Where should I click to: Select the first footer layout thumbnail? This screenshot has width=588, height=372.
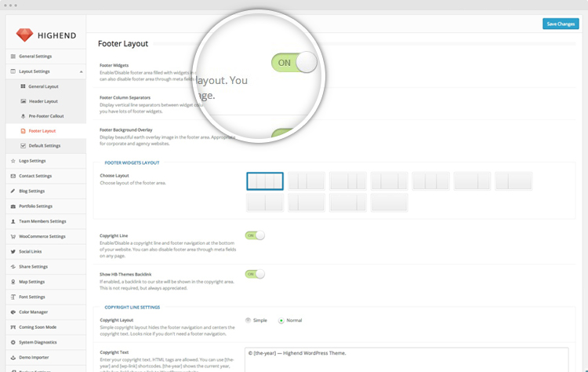[265, 181]
